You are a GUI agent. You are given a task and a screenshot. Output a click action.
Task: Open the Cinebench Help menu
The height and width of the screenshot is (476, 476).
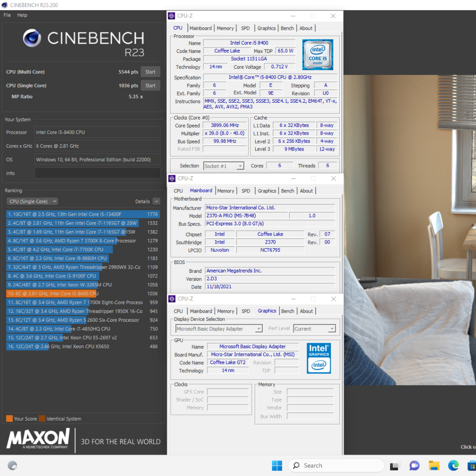coord(22,15)
